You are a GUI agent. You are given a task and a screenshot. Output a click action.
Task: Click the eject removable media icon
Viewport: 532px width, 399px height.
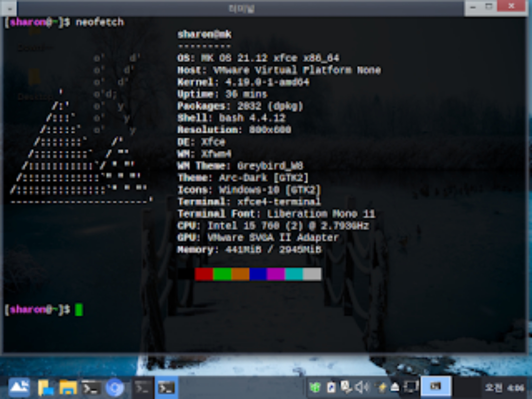(395, 387)
